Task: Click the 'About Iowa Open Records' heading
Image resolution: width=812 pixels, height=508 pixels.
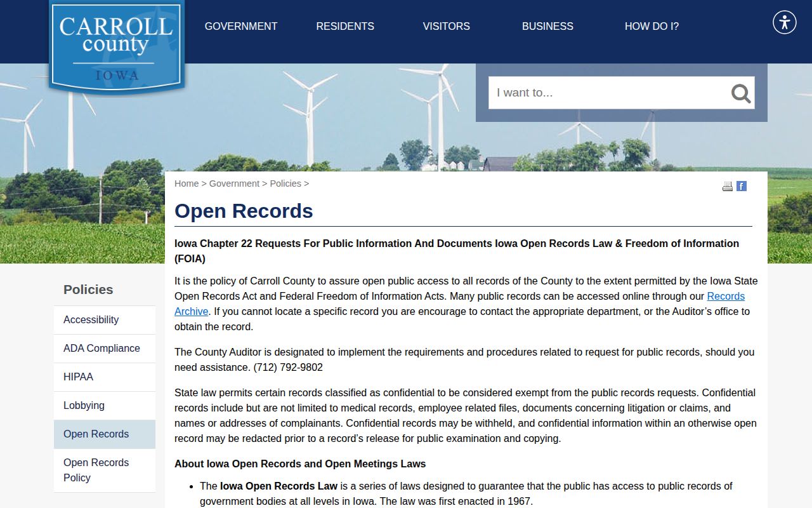Action: point(300,464)
